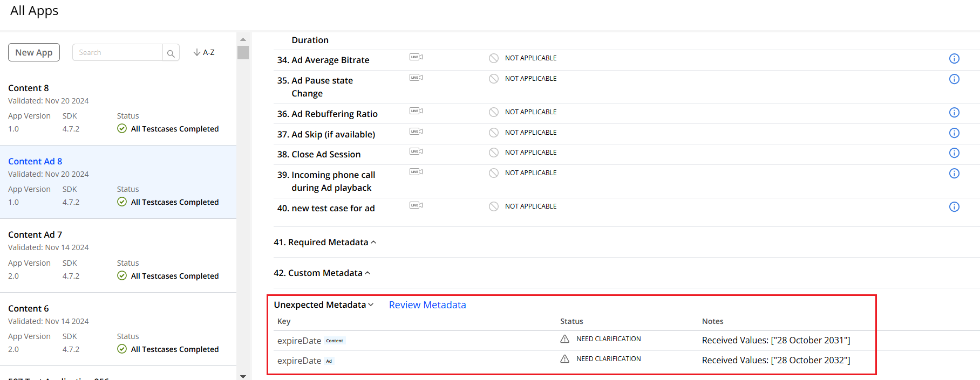Click not-applicable icon for Ad Average Bitrate

(494, 58)
